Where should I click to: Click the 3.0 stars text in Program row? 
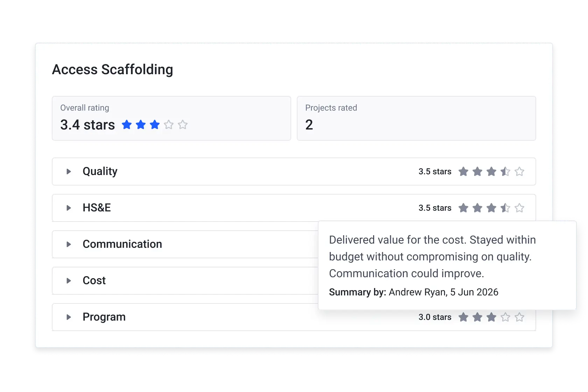435,317
